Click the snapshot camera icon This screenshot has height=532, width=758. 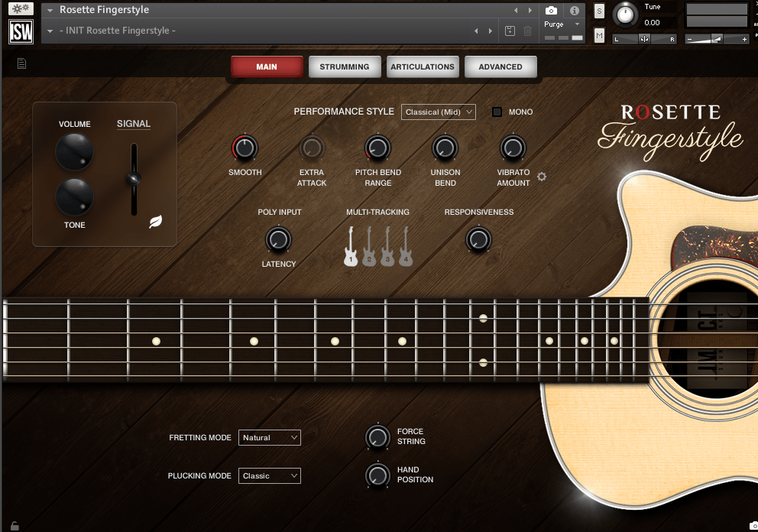[x=551, y=11]
